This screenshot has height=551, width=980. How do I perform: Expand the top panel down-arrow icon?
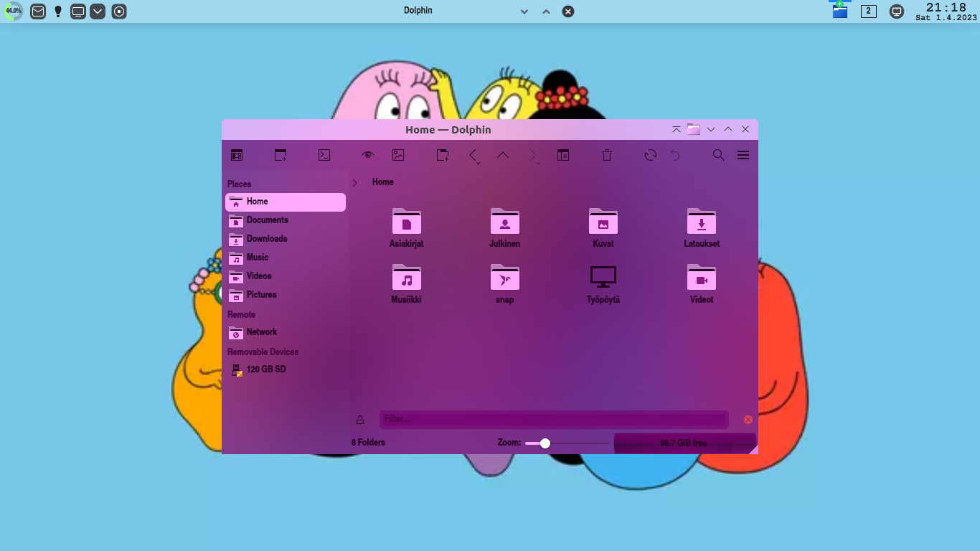pos(98,11)
